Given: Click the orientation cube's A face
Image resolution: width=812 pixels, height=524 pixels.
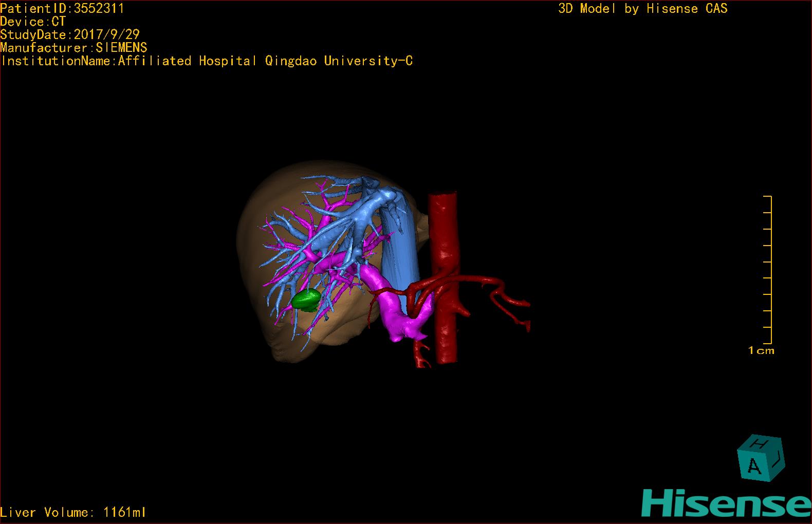Looking at the screenshot, I should [x=753, y=466].
